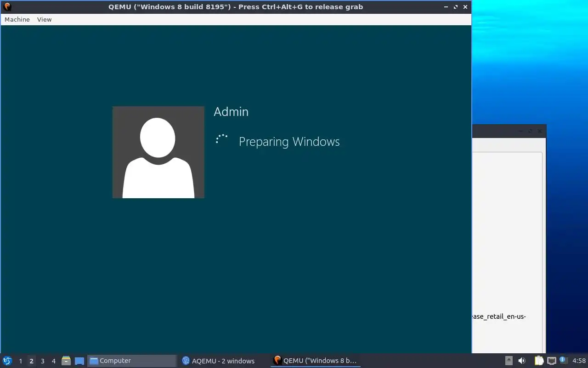
Task: Click the eject removable media tray icon
Action: pos(509,361)
